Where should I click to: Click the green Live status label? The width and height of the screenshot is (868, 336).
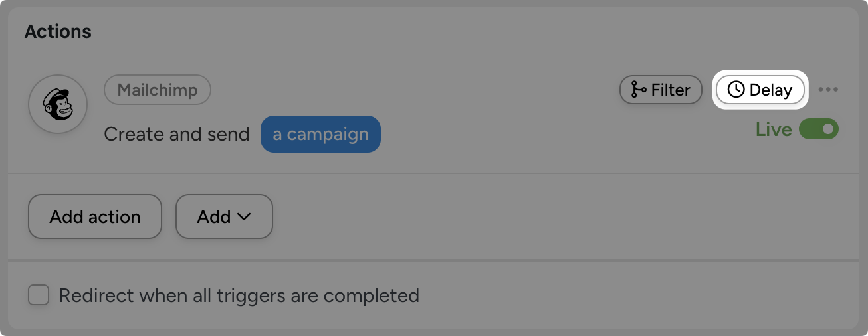click(x=773, y=129)
